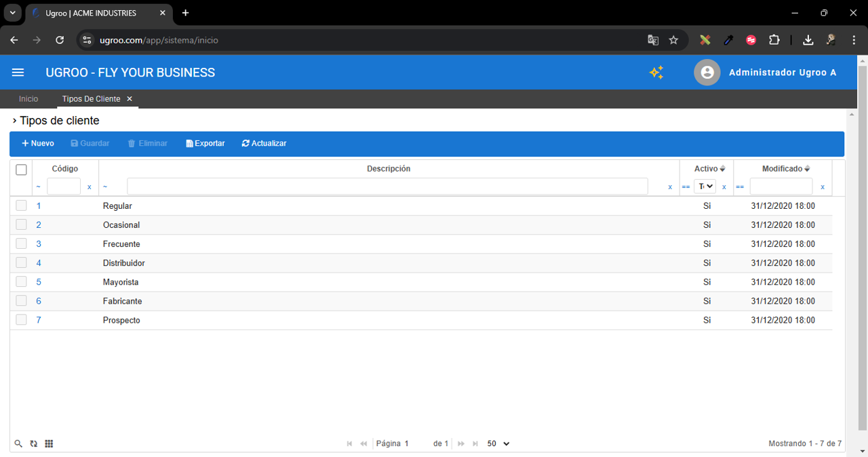Switch to the Inicio tab
Viewport: 868px width, 457px height.
28,99
